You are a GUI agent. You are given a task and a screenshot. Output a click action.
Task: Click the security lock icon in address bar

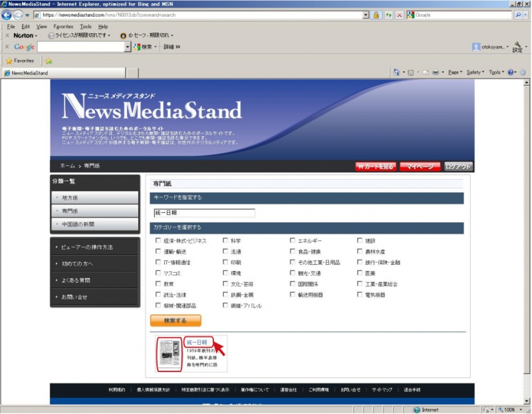pos(376,15)
